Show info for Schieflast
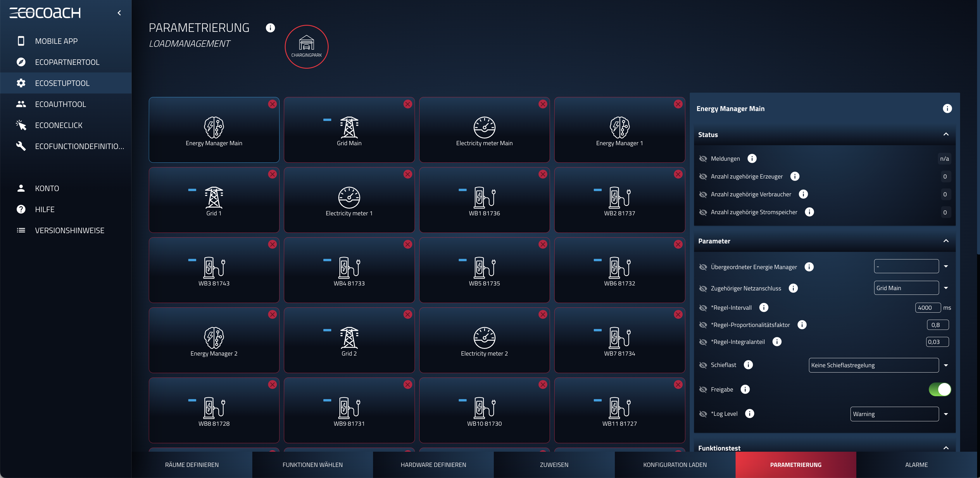 [748, 365]
